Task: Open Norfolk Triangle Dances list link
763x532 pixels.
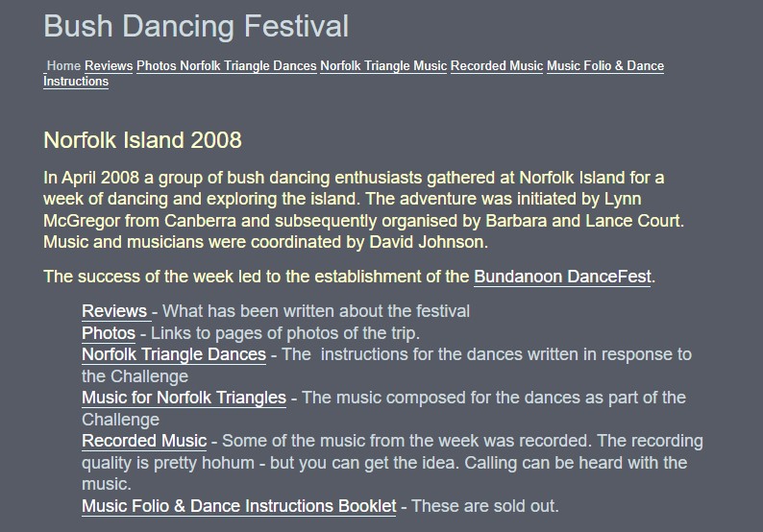Action: point(174,354)
